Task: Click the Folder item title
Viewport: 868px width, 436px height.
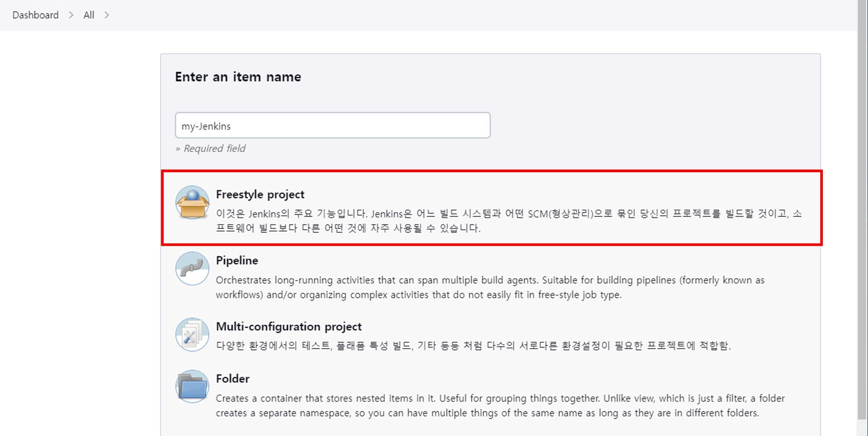Action: [233, 379]
